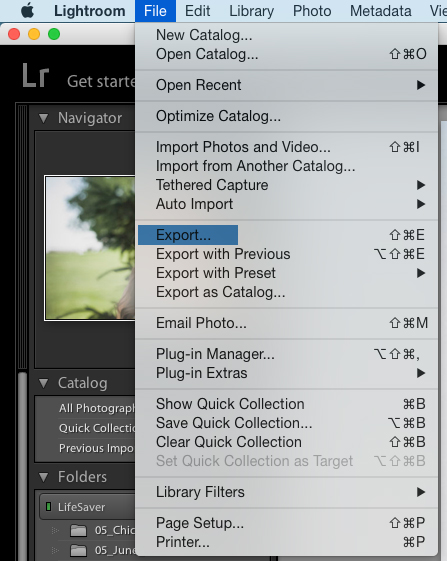Choose Import from Another Catalog...
The image size is (447, 561).
coord(286,166)
